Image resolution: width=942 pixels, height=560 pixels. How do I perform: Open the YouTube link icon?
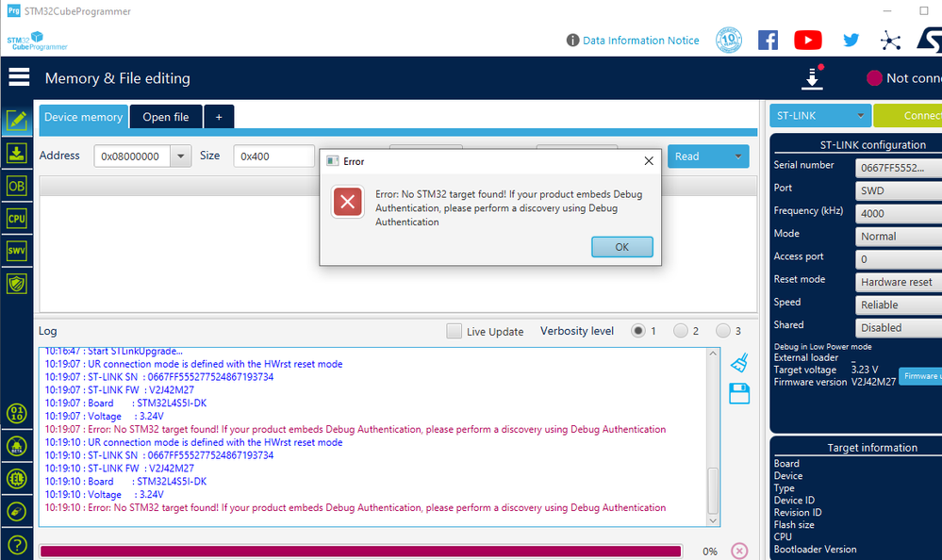coord(808,41)
